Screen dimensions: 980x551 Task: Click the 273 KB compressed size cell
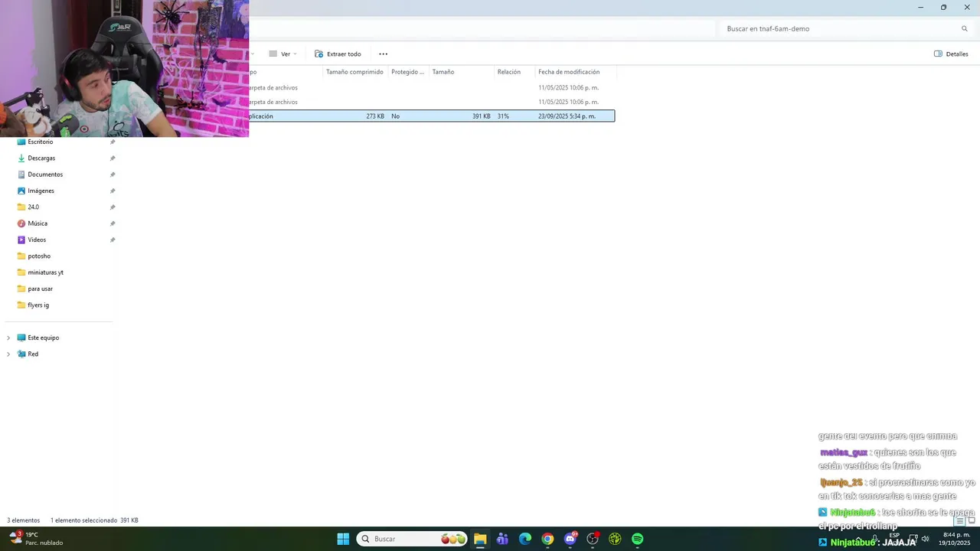[375, 116]
